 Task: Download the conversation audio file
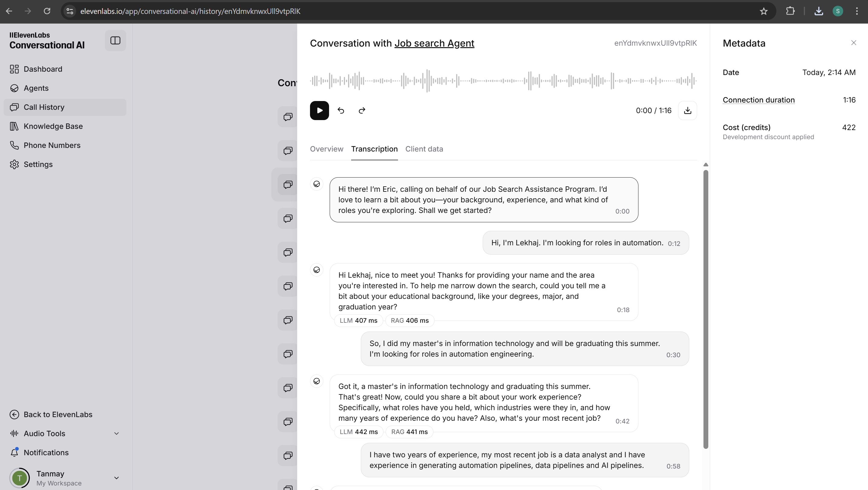coord(687,110)
